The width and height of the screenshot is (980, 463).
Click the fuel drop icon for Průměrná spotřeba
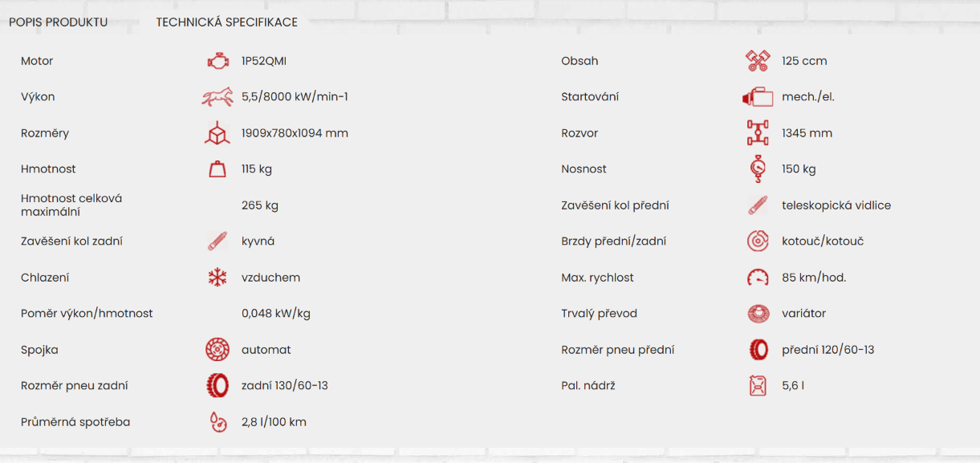[218, 422]
